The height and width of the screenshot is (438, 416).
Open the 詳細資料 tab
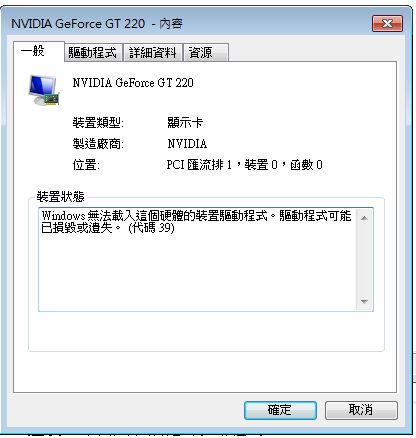click(x=153, y=53)
